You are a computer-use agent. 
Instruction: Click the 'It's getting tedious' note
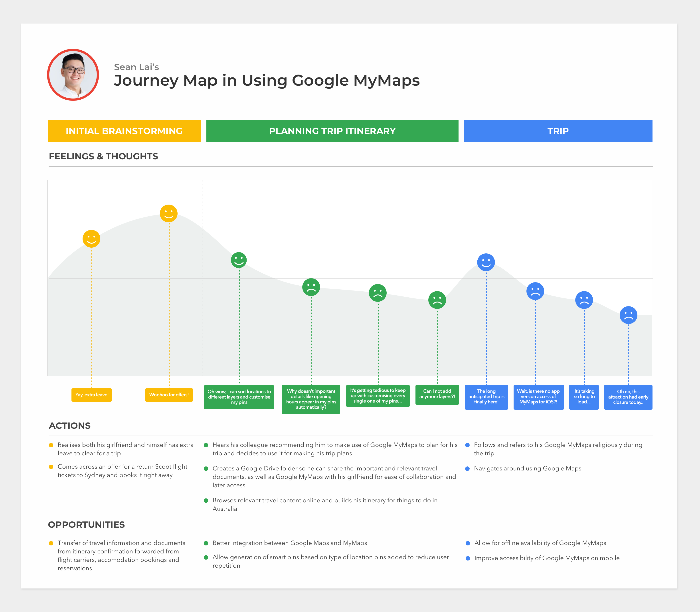tap(378, 396)
